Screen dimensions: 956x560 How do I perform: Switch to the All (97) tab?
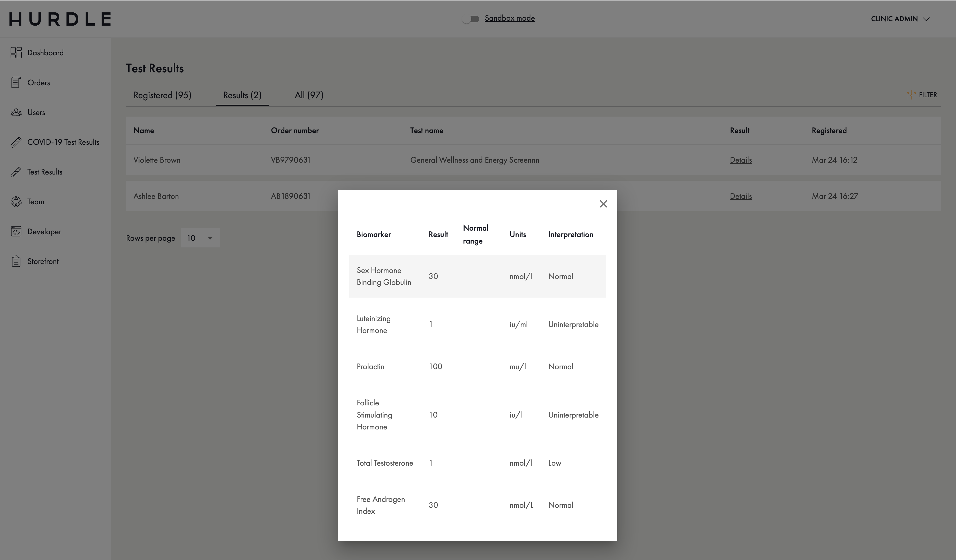point(309,95)
